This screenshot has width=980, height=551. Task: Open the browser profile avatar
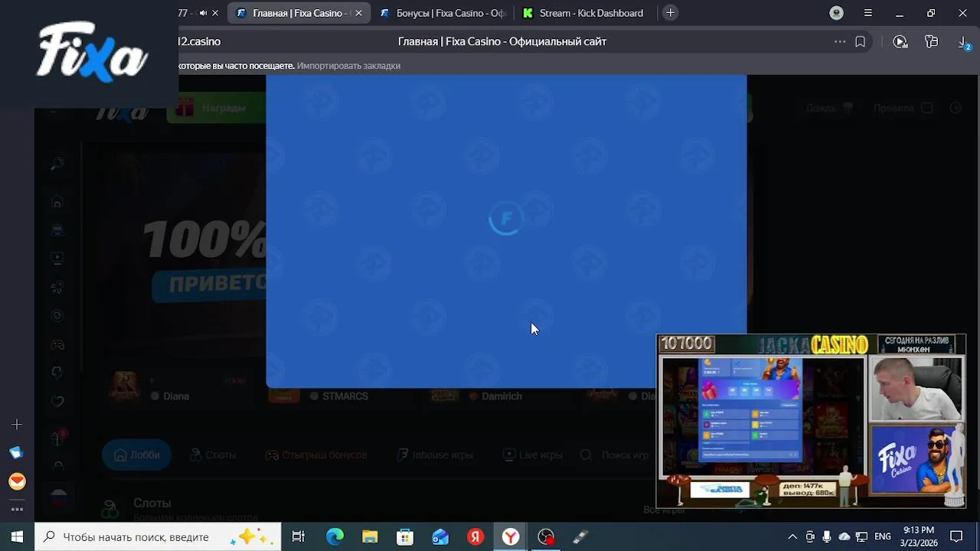837,13
